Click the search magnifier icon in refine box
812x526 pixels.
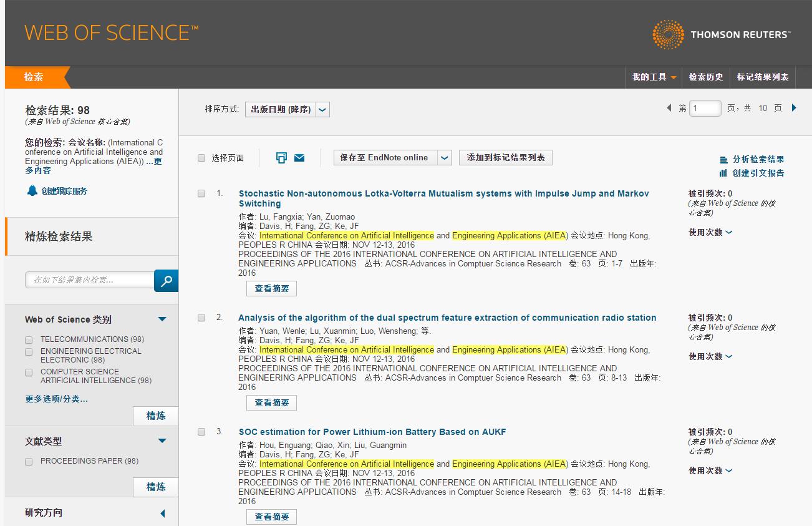click(x=166, y=281)
